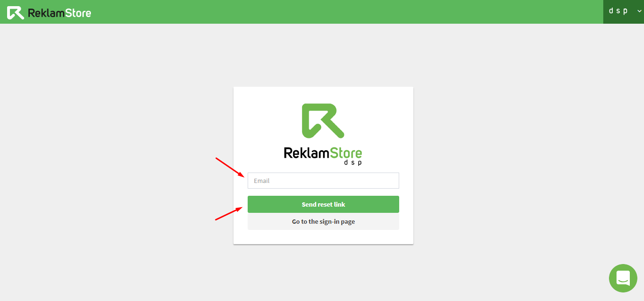Expand the chevron next to dsp
The width and height of the screenshot is (644, 301).
pyautogui.click(x=639, y=11)
